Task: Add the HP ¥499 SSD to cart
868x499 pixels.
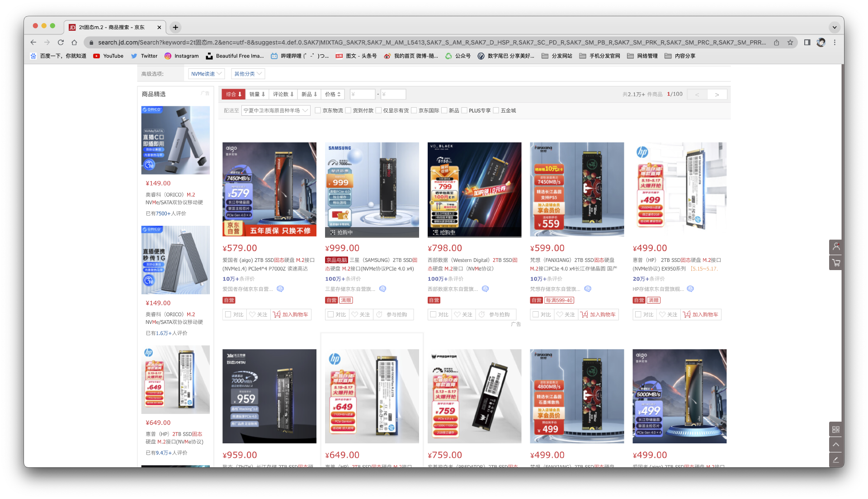Action: pos(701,315)
